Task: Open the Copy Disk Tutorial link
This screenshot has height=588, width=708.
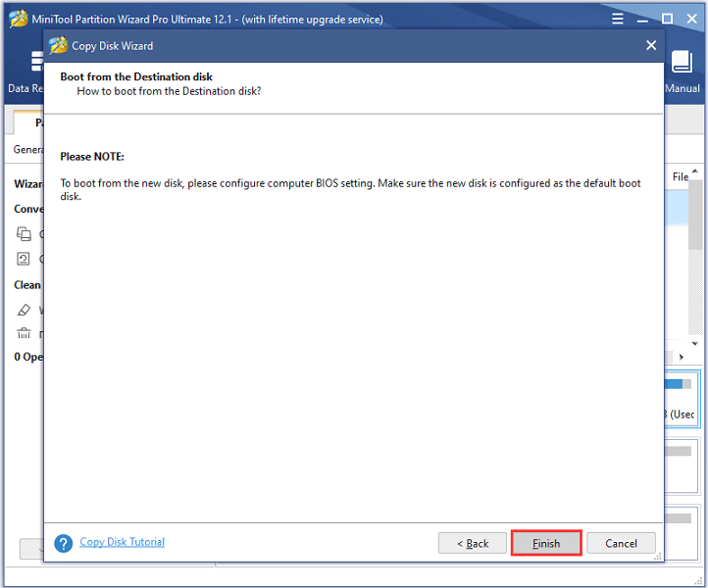Action: 122,542
